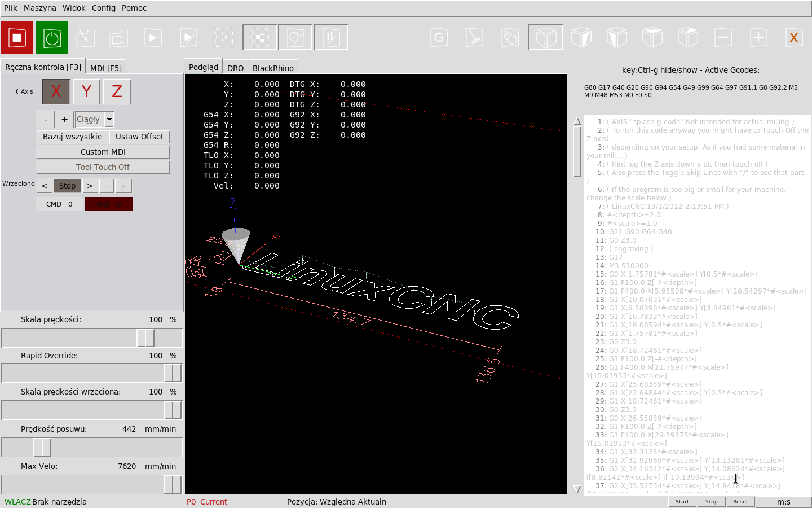This screenshot has height=508, width=812.
Task: Adjust Max Velo slider
Action: pyautogui.click(x=173, y=484)
